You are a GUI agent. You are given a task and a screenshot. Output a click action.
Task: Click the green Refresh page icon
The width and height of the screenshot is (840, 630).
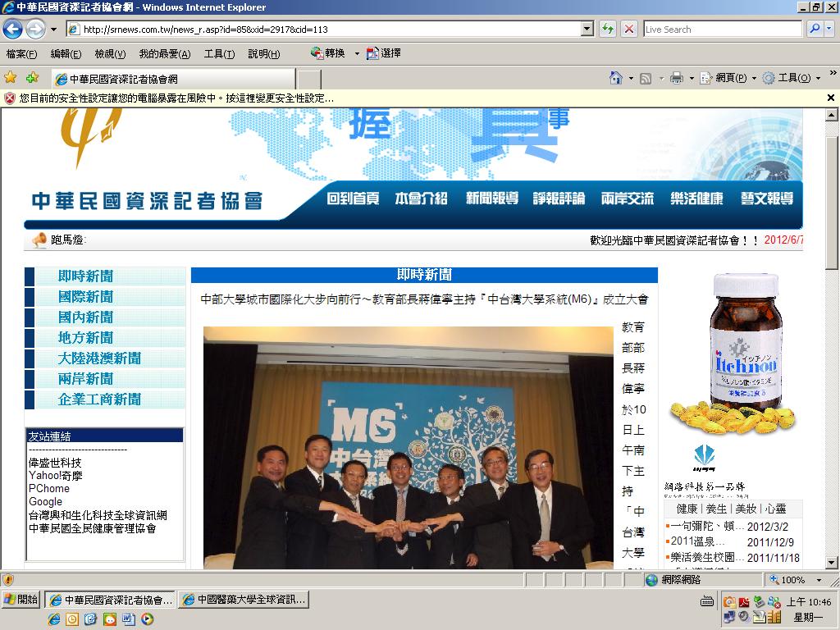coord(608,29)
